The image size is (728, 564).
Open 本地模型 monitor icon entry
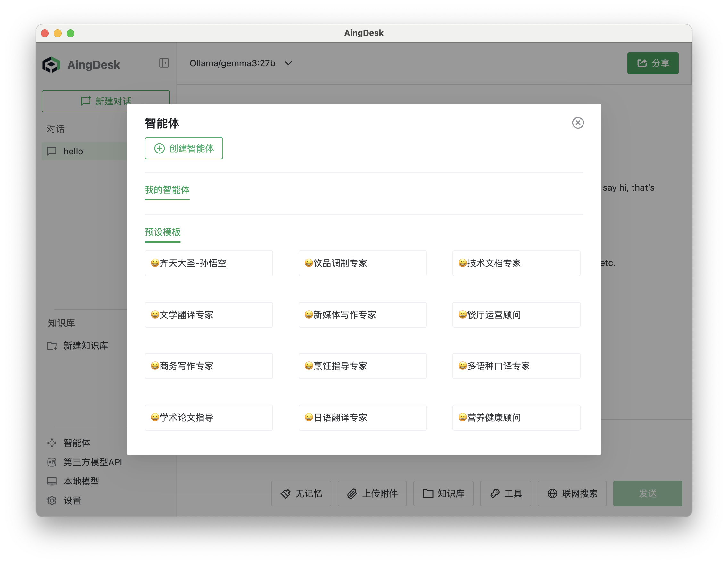coord(52,481)
